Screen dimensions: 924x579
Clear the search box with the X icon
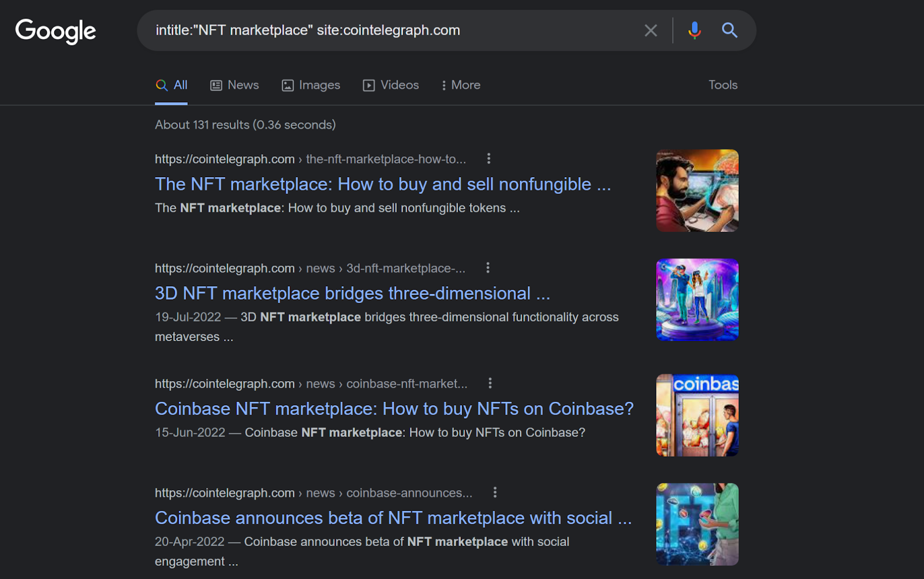tap(651, 31)
